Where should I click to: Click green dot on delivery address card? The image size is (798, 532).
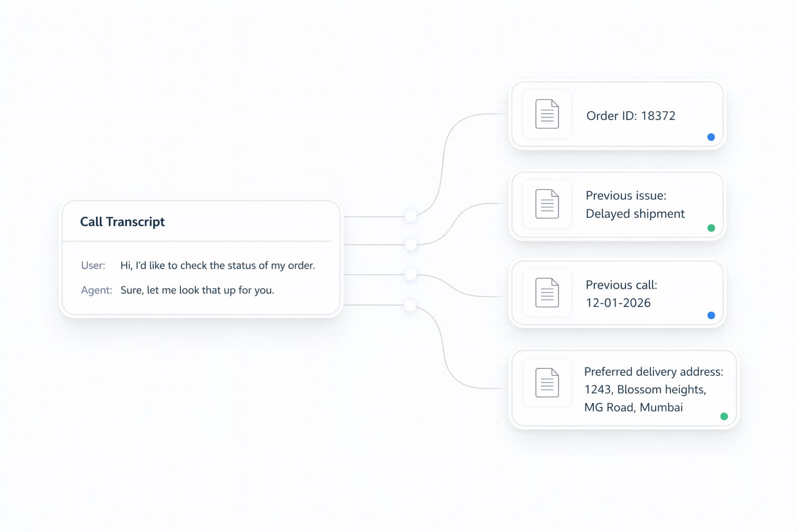click(724, 416)
